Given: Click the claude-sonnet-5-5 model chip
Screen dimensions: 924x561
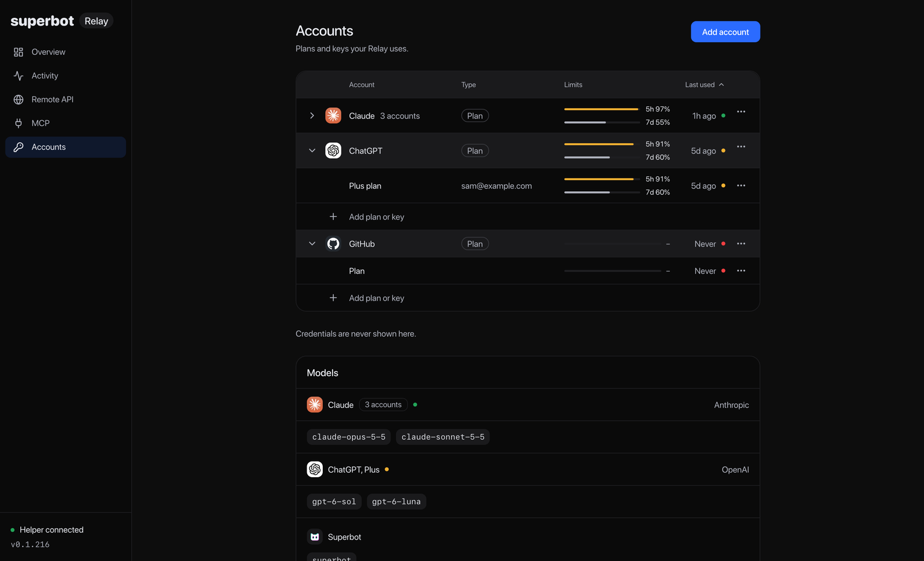Looking at the screenshot, I should coord(443,437).
